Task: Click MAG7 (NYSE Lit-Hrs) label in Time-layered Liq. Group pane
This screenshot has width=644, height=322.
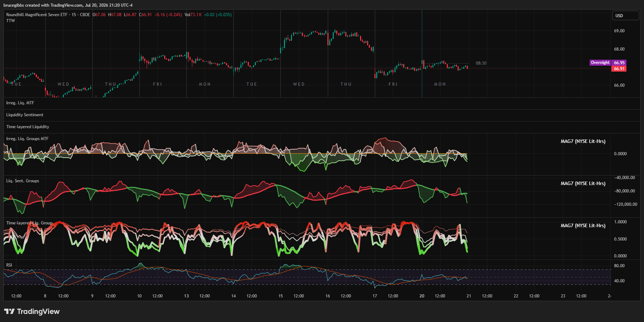Action: point(583,226)
